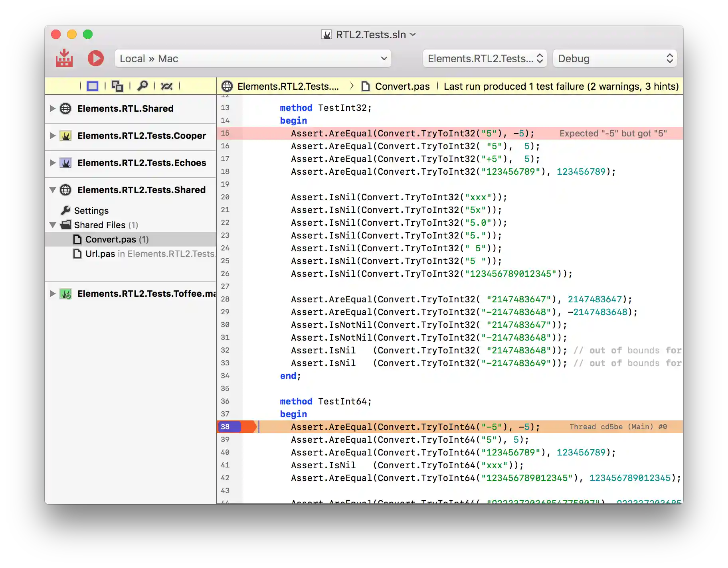The height and width of the screenshot is (568, 728).
Task: Collapse the Elements.RTL2.Tests.Shared project
Action: (x=52, y=190)
